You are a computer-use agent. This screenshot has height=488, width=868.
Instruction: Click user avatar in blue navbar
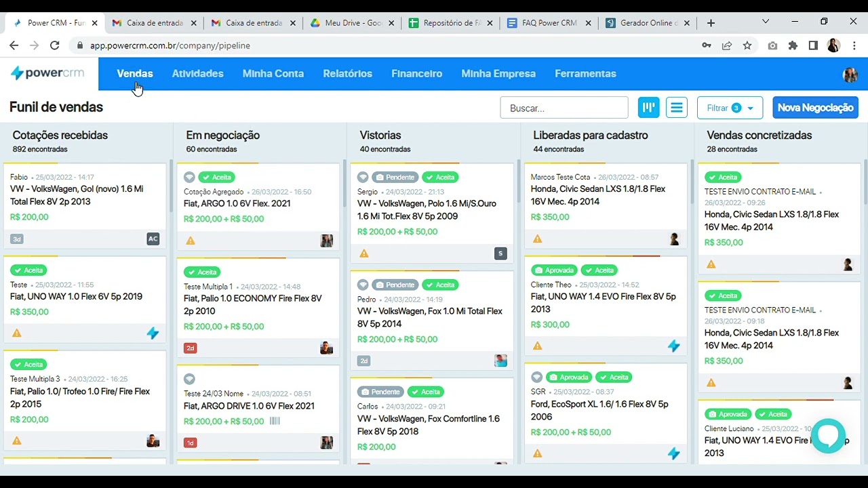(850, 74)
